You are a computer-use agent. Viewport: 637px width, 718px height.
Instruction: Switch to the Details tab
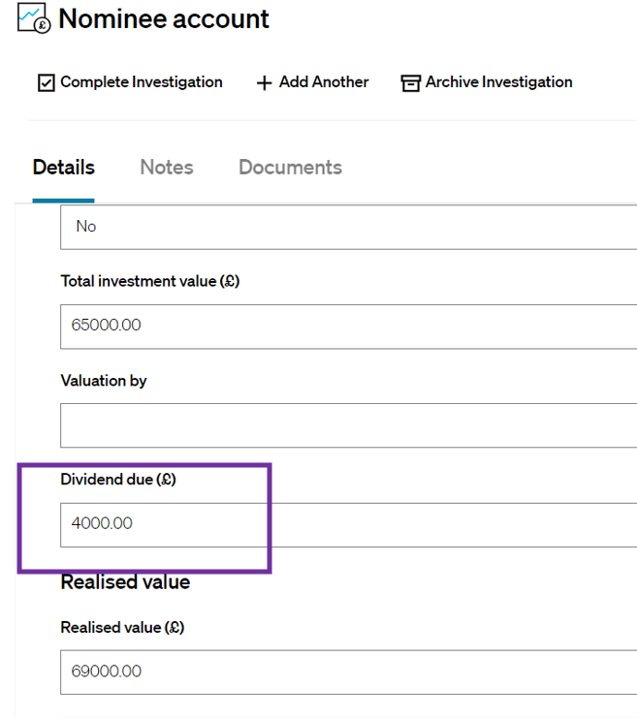click(x=64, y=168)
